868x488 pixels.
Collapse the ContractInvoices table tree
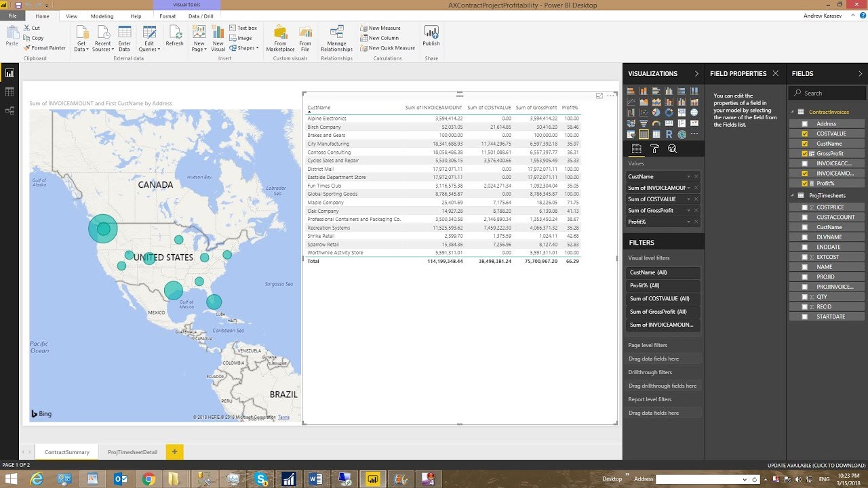point(792,112)
